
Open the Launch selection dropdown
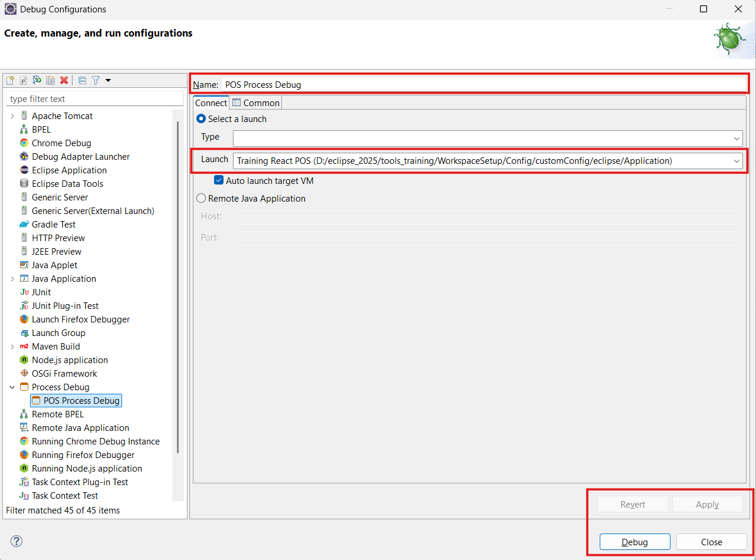click(x=737, y=160)
